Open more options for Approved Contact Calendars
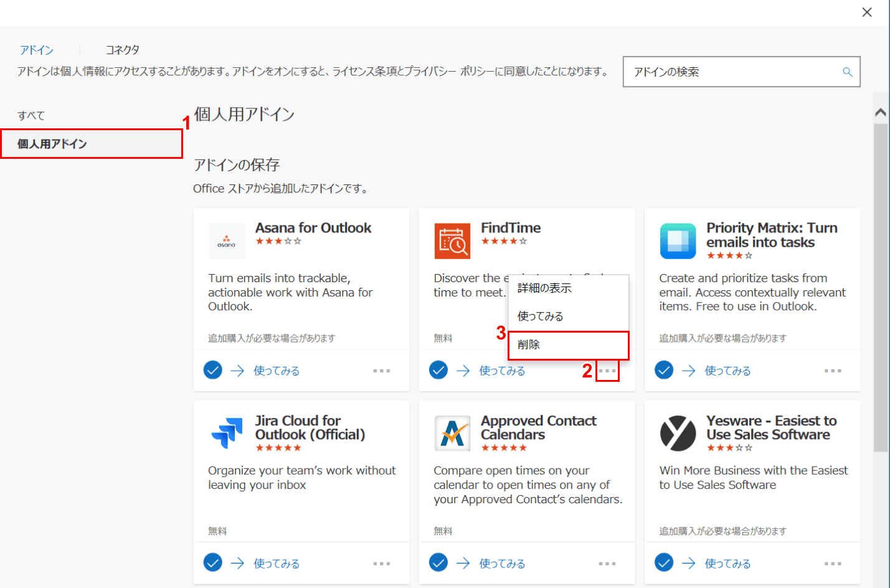This screenshot has width=890, height=588. pos(607,563)
